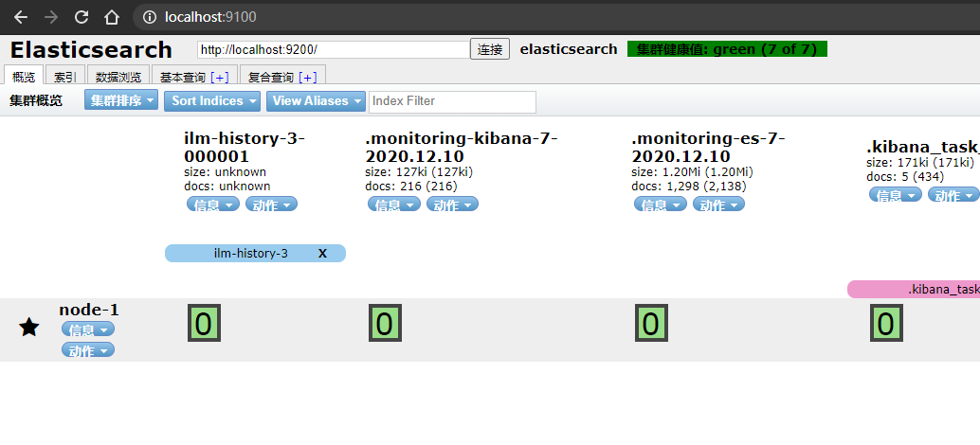Viewport: 980px width, 445px height.
Task: Expand the View Aliases dropdown
Action: (x=316, y=101)
